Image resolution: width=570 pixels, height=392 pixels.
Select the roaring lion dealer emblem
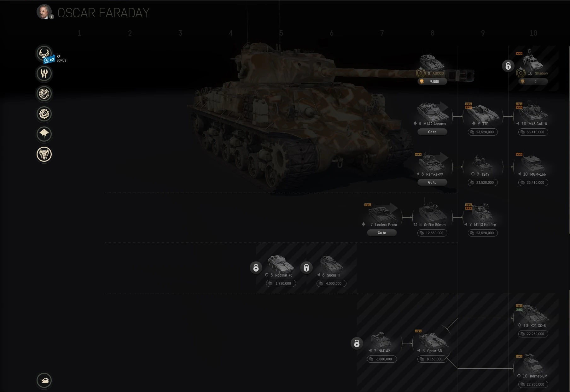44,94
